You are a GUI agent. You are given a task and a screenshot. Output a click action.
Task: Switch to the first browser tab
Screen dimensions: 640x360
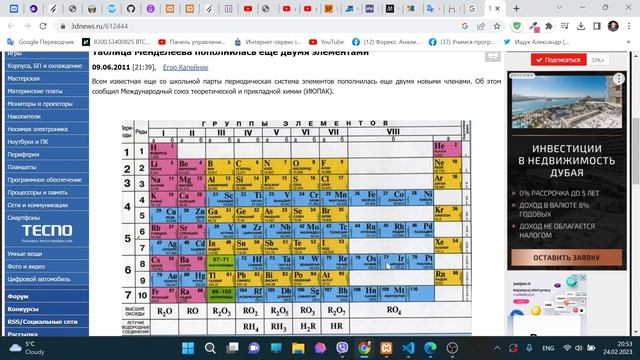pos(14,8)
